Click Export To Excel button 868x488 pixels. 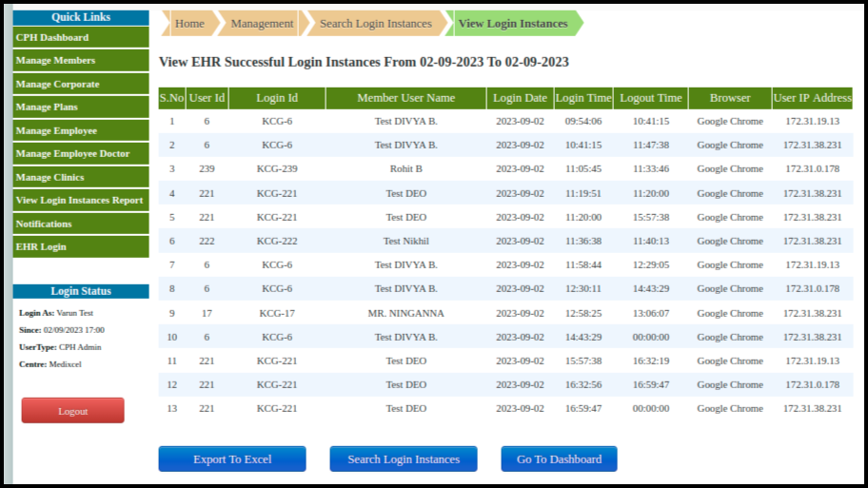232,459
